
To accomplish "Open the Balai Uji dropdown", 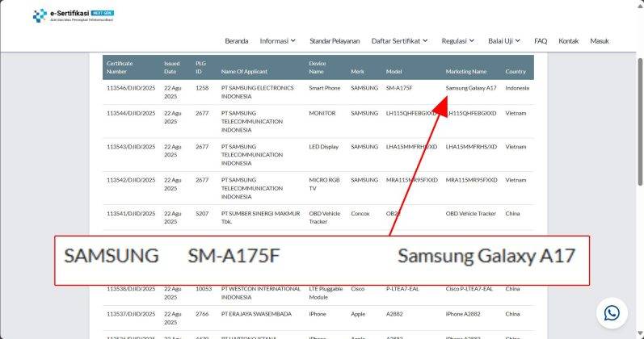I will point(504,41).
